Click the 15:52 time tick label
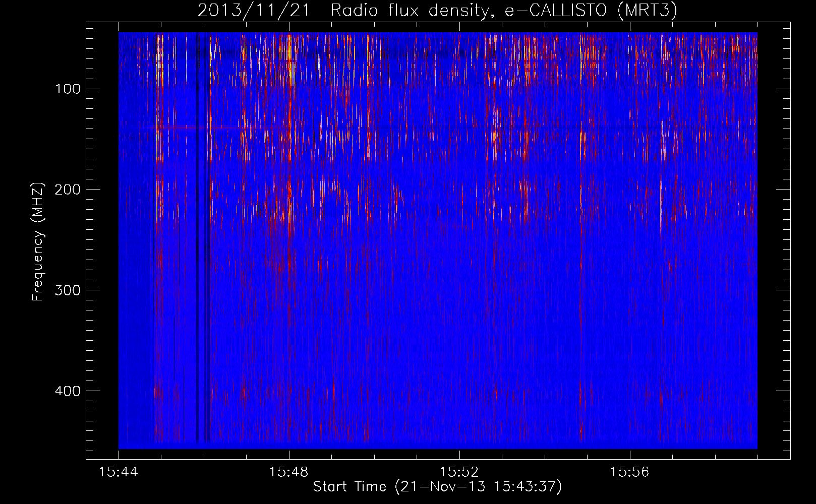 coord(459,472)
